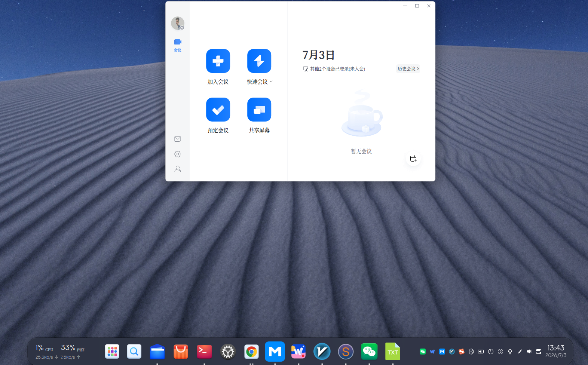588x365 pixels.
Task: Open settings hexagon icon in sidebar
Action: coord(178,154)
